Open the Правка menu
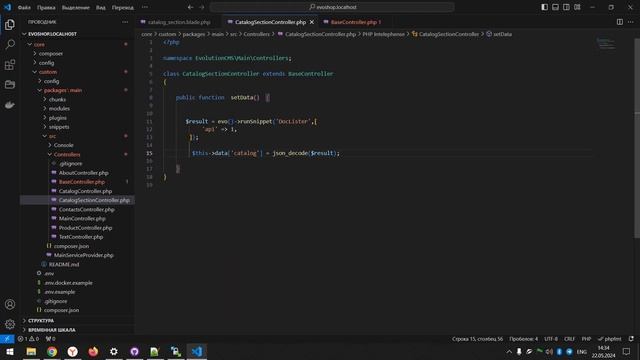Image resolution: width=640 pixels, height=360 pixels. pyautogui.click(x=46, y=7)
